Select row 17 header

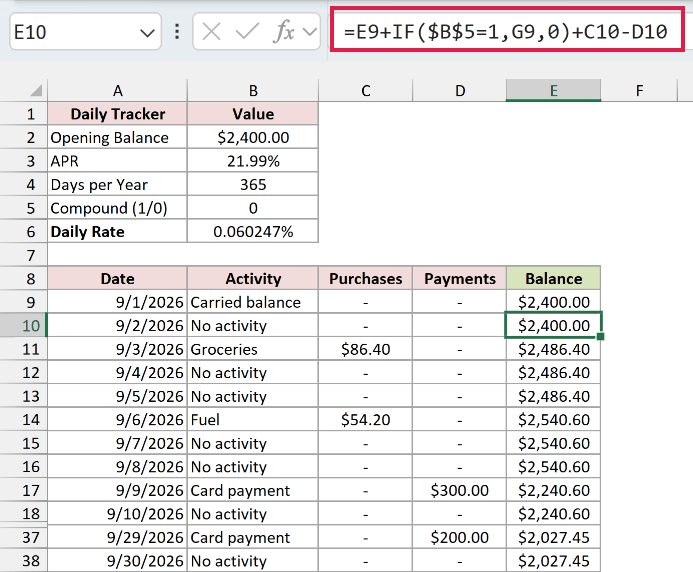(x=24, y=490)
